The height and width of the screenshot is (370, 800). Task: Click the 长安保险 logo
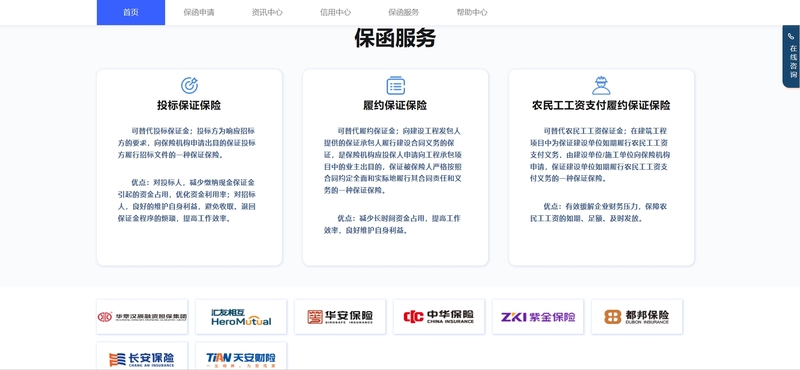(x=142, y=356)
